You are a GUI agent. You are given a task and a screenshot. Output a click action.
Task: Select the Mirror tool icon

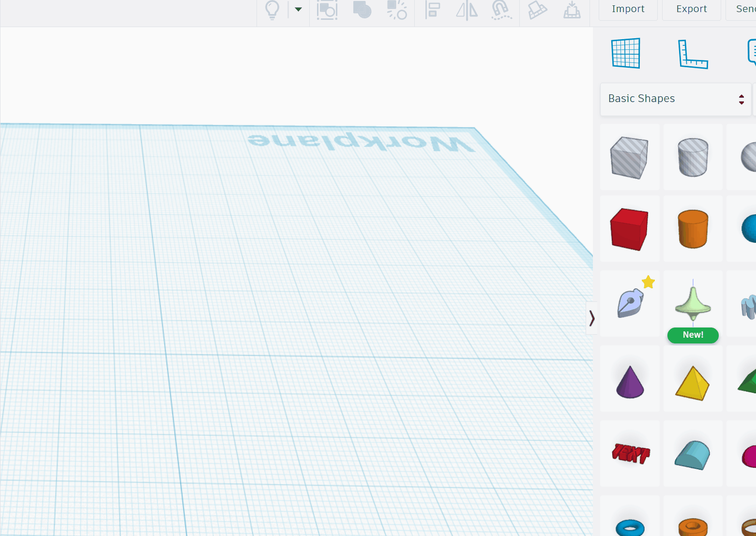[467, 10]
